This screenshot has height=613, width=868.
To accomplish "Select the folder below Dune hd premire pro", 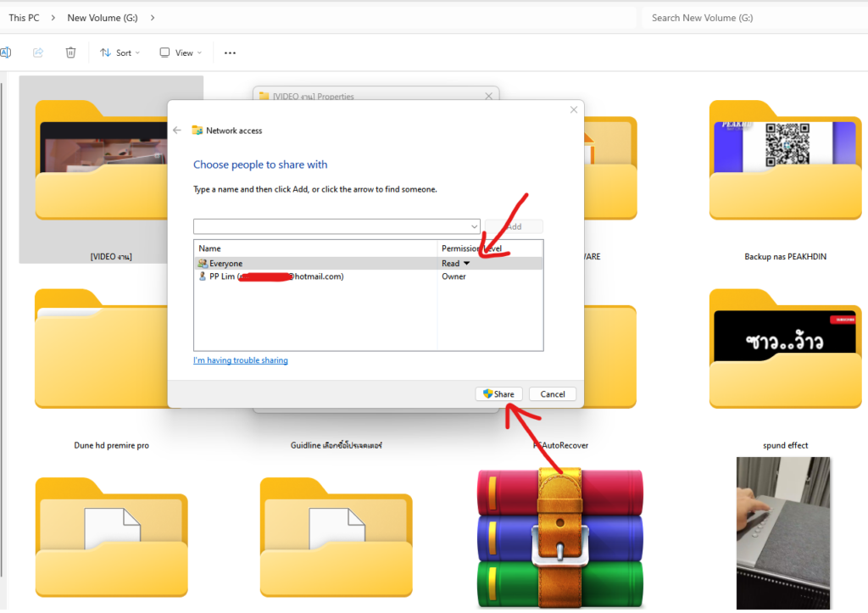I will click(111, 538).
